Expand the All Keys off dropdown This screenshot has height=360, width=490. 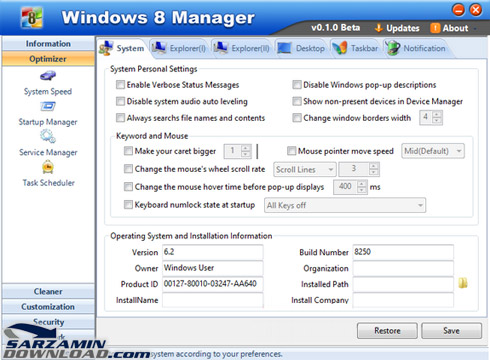click(x=345, y=205)
